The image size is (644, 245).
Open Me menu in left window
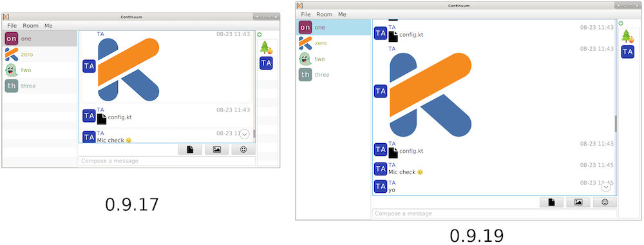click(x=48, y=26)
